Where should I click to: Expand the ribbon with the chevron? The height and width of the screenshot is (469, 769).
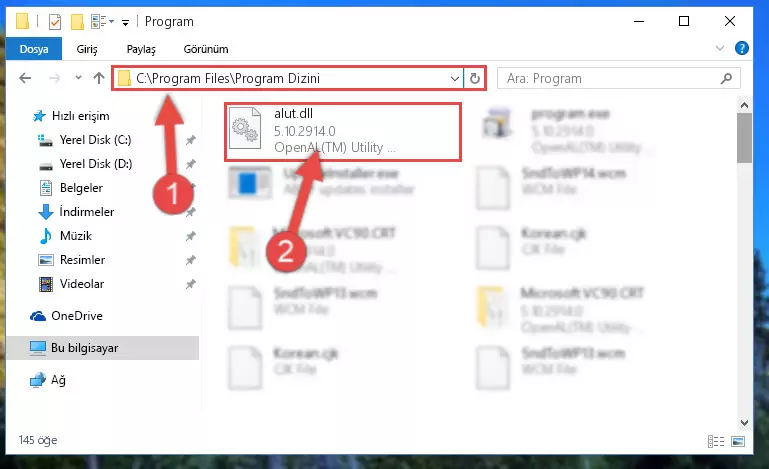pos(719,48)
